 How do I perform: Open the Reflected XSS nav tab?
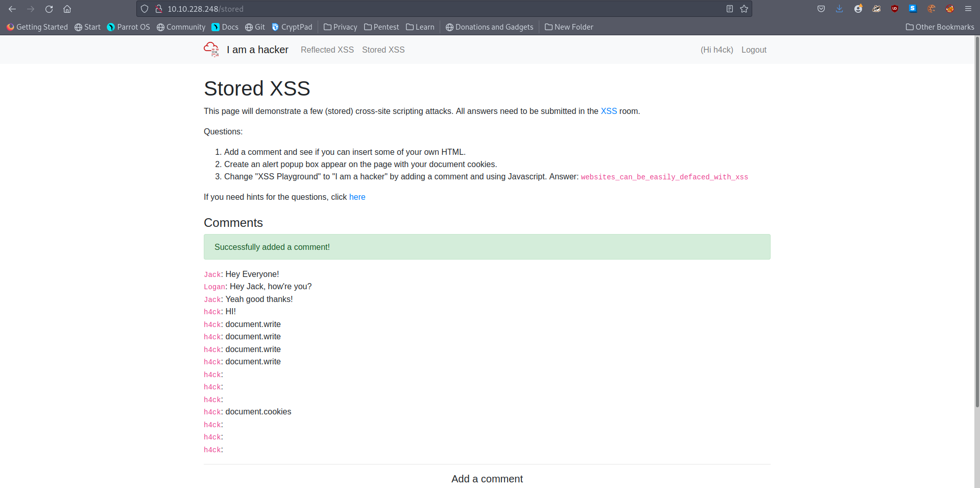pos(327,50)
